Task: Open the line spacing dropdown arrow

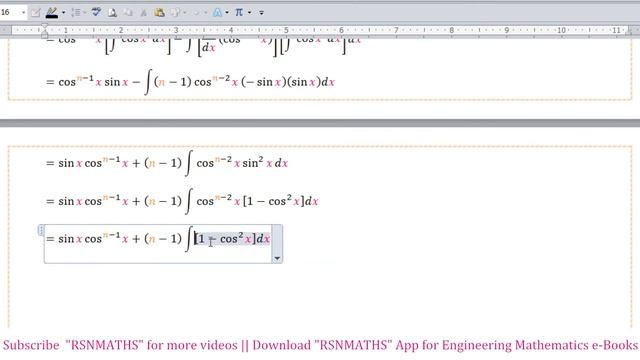Action: [x=84, y=13]
